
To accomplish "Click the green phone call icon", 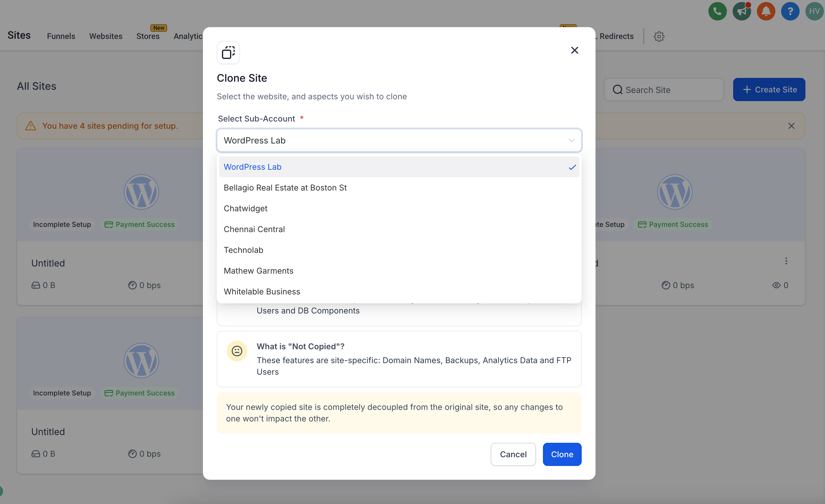I will coord(717,11).
